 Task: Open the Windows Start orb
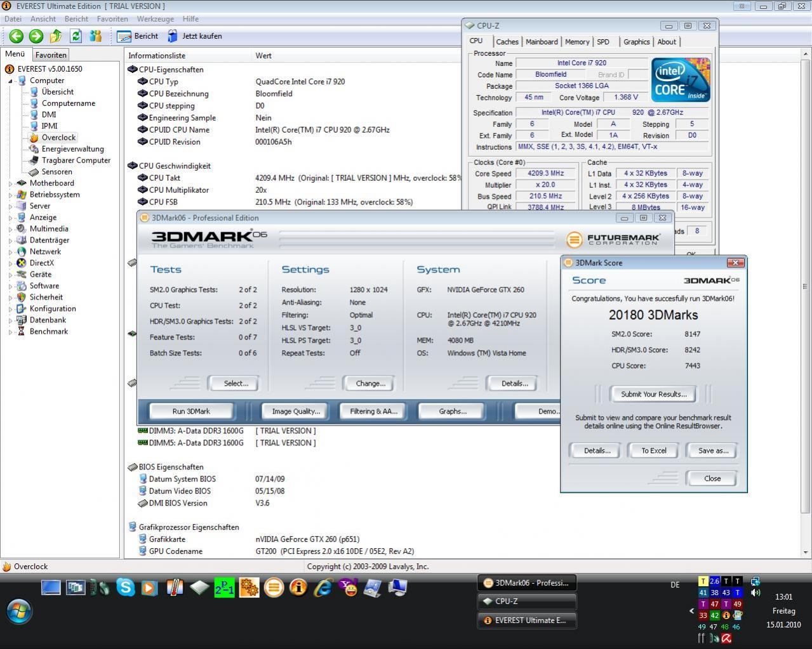point(19,612)
